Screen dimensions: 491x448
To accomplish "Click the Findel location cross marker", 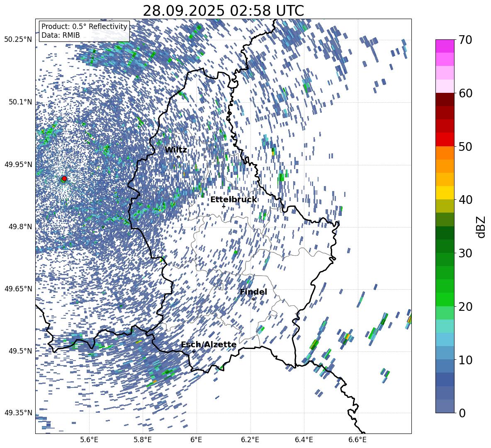I will click(253, 299).
